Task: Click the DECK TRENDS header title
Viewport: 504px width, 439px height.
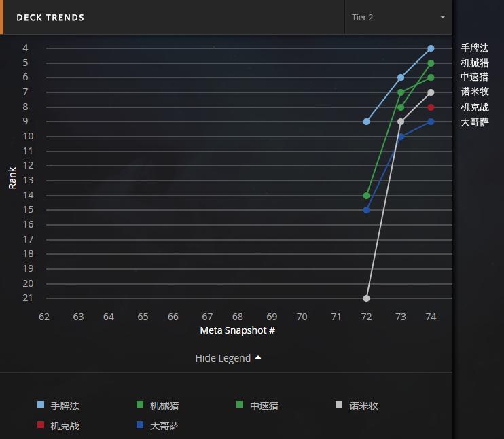Action: (50, 18)
